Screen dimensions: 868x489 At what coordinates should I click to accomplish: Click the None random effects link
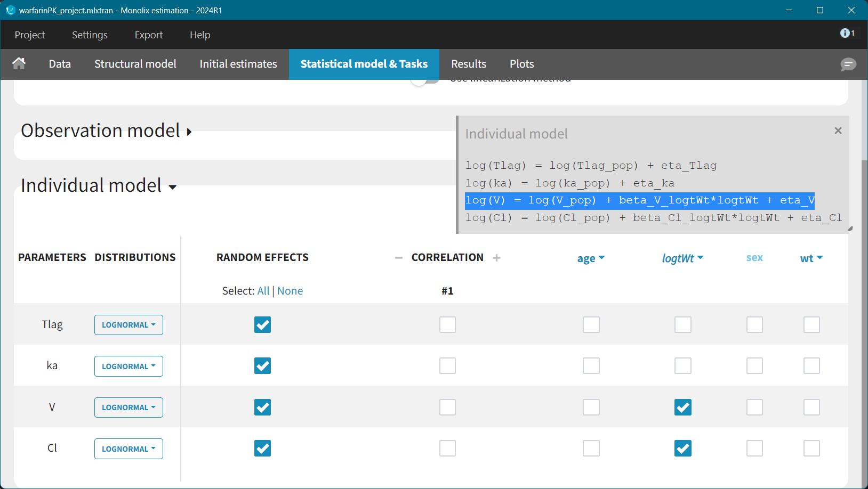click(x=290, y=291)
